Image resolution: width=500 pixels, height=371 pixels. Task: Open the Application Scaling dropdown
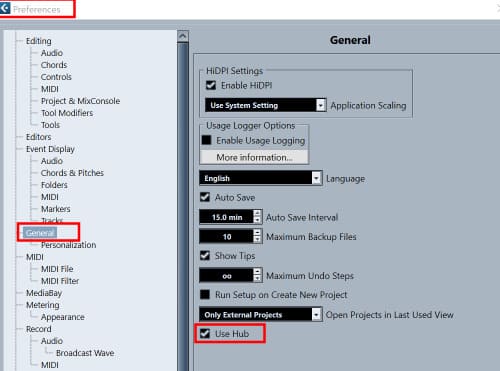point(265,105)
